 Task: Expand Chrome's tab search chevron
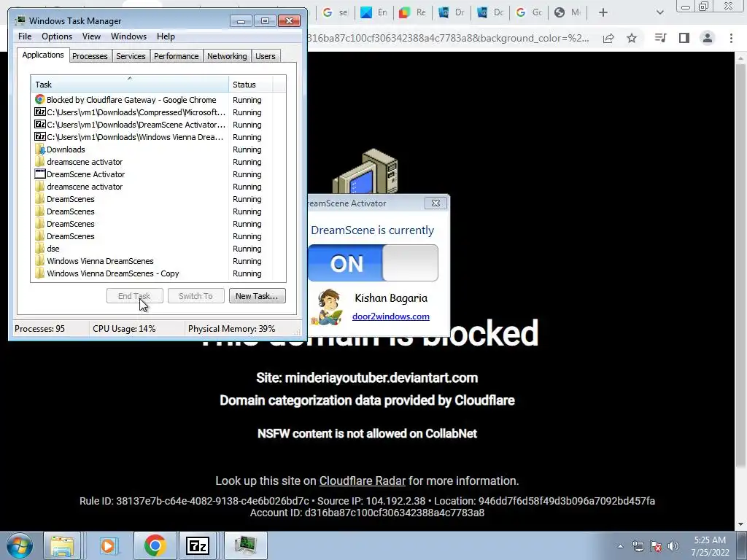click(659, 12)
